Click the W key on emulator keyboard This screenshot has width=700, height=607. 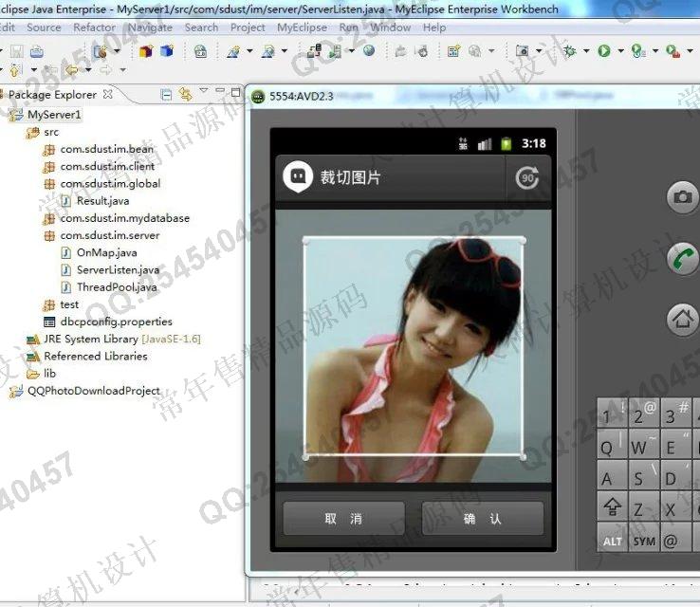(644, 444)
